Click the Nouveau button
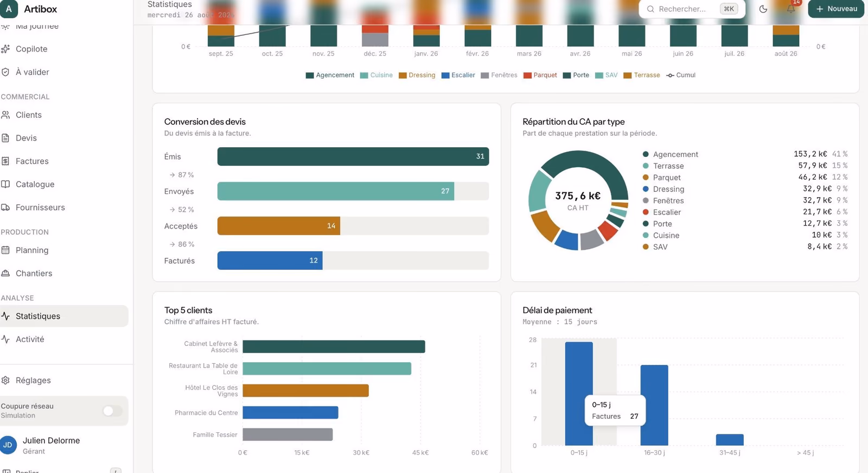This screenshot has height=473, width=868. [x=836, y=9]
